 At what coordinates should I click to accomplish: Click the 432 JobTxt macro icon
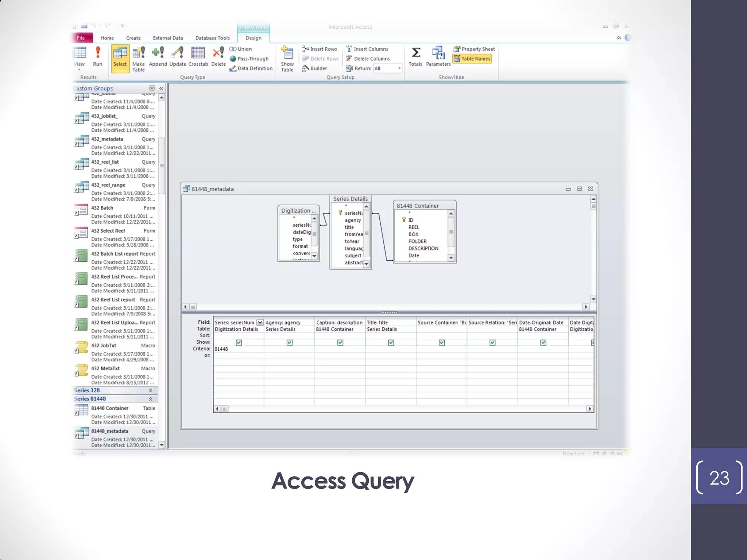[x=82, y=347]
